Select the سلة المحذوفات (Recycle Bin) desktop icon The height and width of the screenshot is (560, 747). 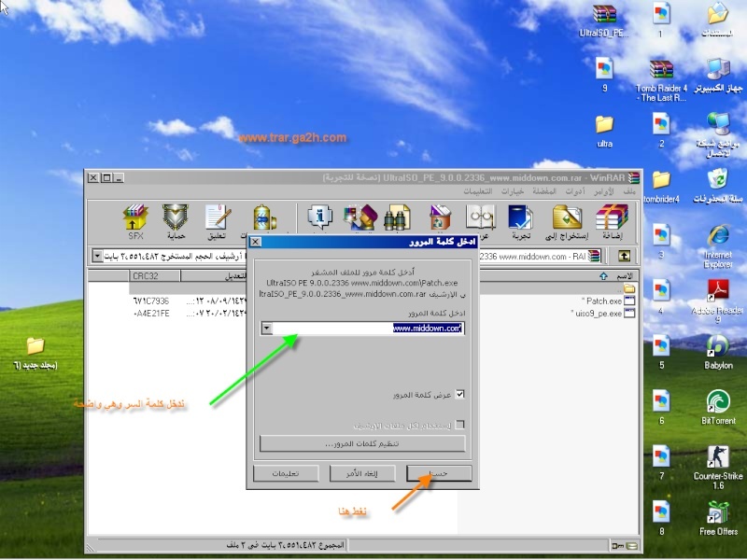pos(718,186)
